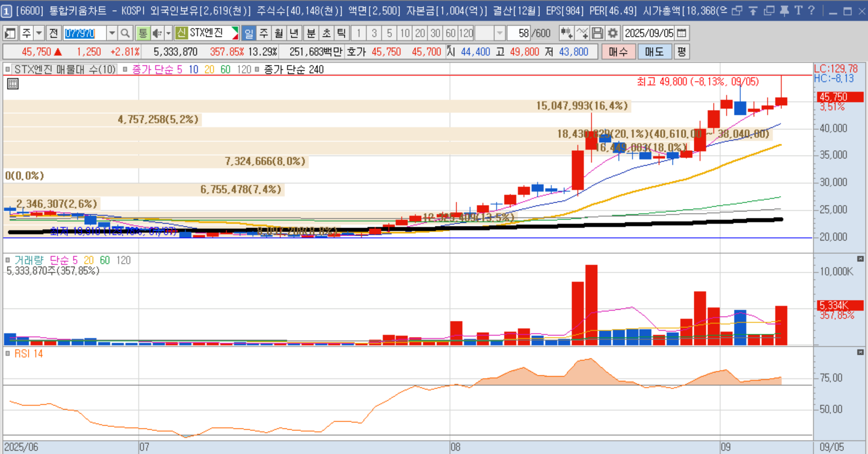Set interval to 60
This screenshot has height=454, width=868.
click(450, 33)
